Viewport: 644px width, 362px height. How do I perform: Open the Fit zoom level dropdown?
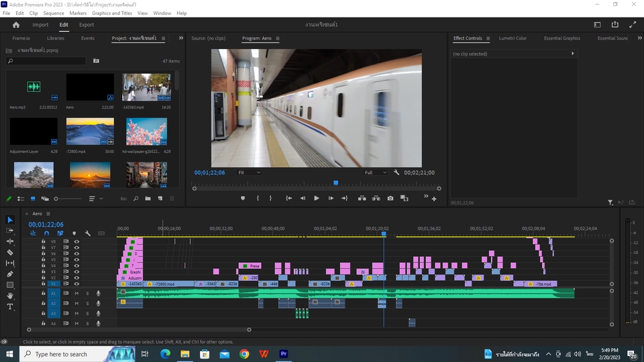point(248,172)
